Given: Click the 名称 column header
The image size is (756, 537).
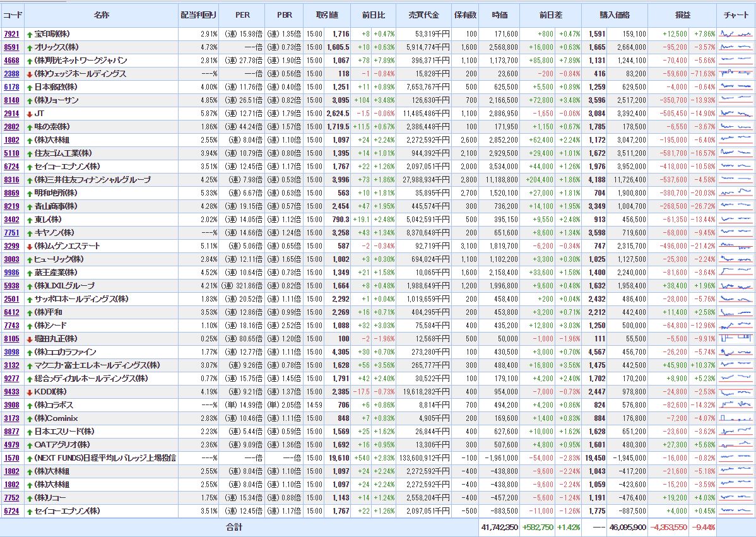Looking at the screenshot, I should pyautogui.click(x=101, y=15).
